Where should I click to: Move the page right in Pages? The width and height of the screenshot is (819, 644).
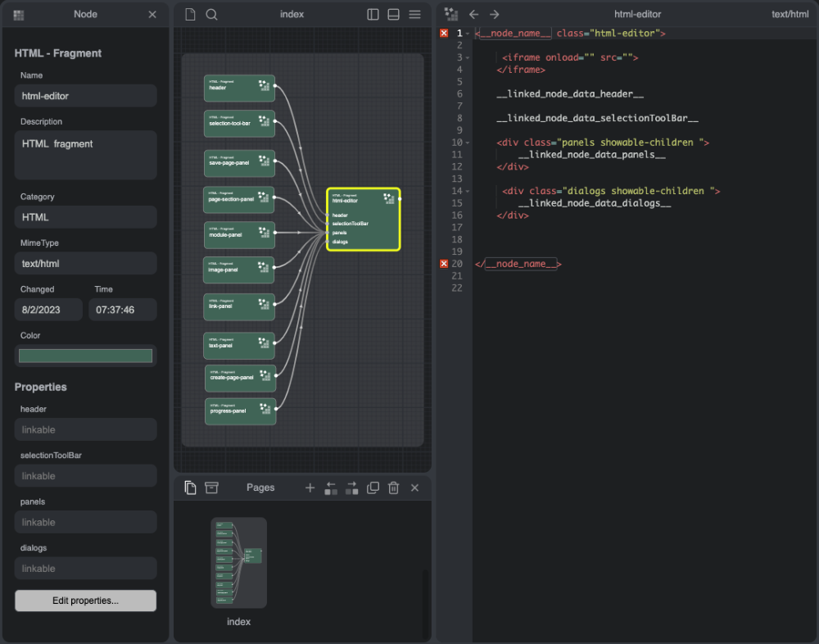pos(351,488)
